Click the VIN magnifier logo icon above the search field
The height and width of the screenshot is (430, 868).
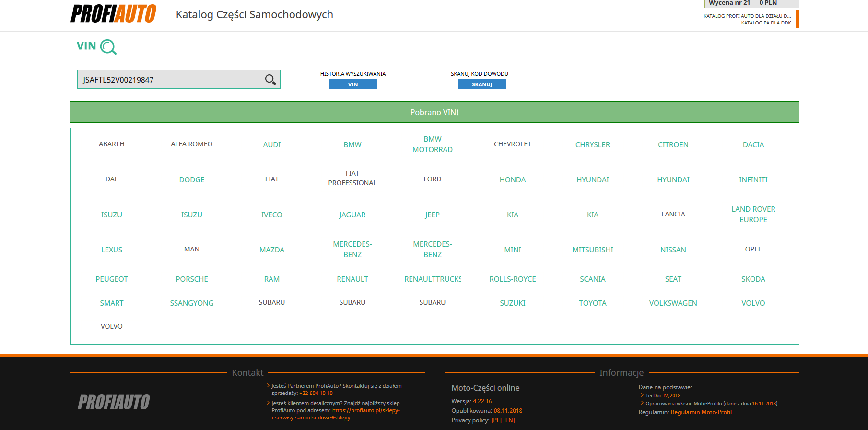pos(108,47)
